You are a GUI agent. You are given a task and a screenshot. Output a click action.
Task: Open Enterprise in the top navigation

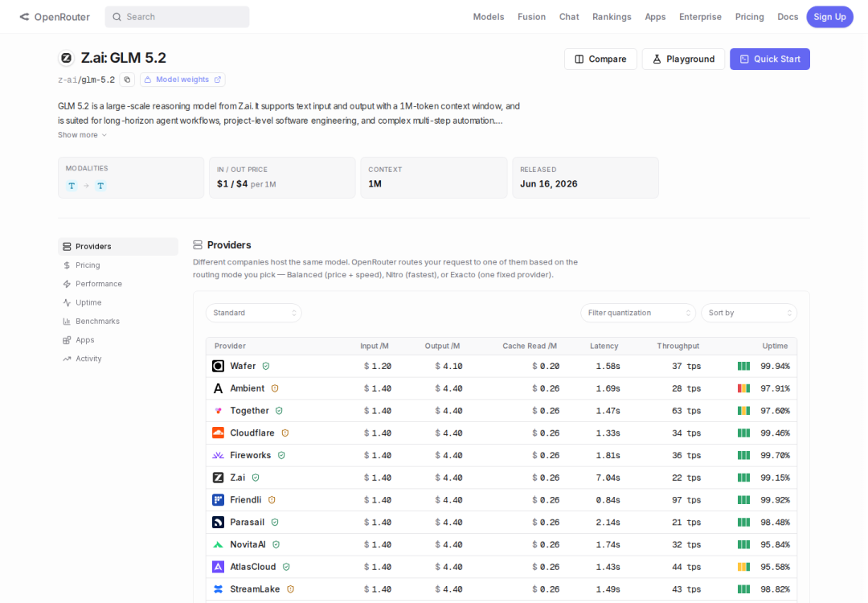(700, 17)
